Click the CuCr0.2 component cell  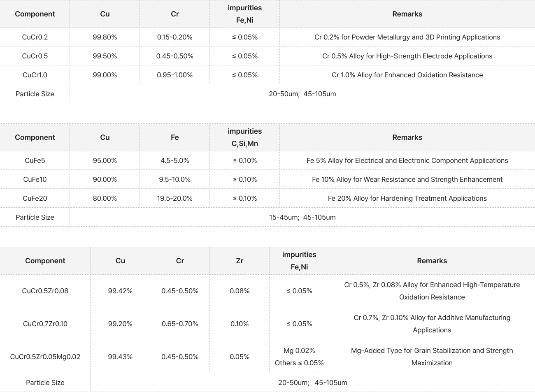pos(35,37)
